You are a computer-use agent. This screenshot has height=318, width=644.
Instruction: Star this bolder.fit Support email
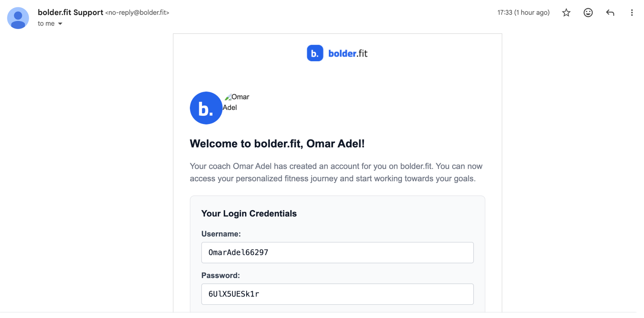tap(566, 13)
